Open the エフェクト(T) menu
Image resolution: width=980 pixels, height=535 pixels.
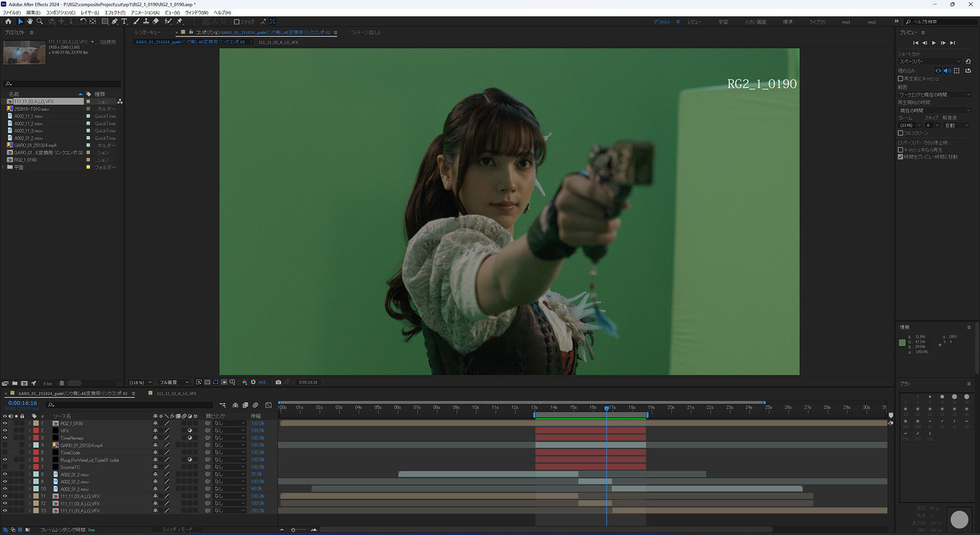[114, 12]
